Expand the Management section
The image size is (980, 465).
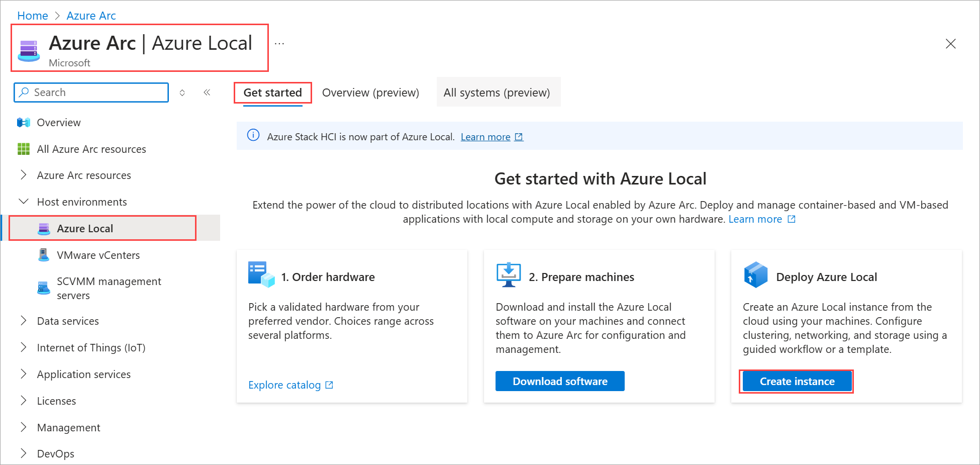pyautogui.click(x=24, y=428)
